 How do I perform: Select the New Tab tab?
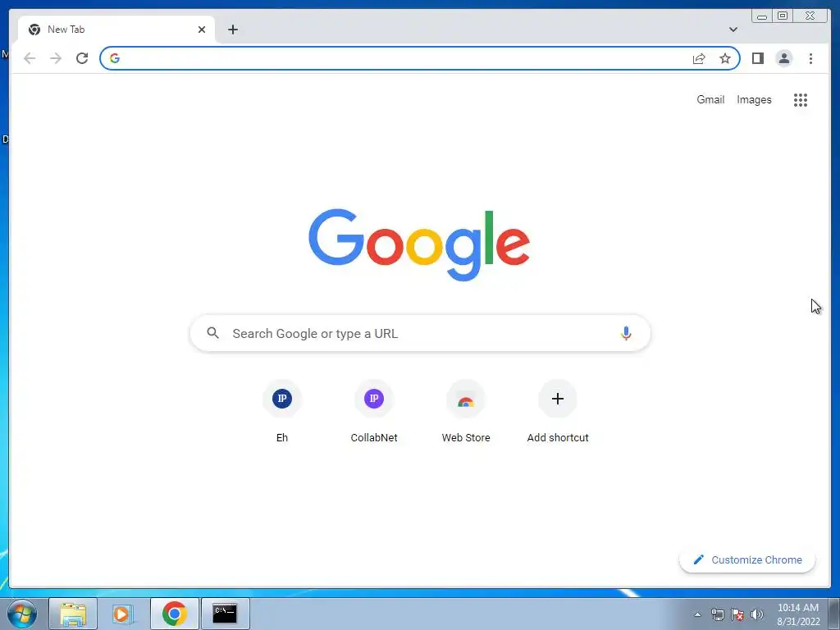[x=116, y=30]
